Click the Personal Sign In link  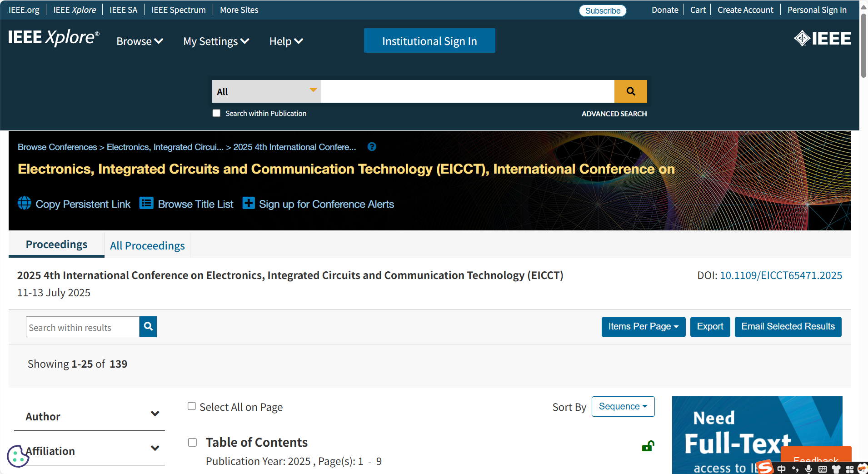817,10
